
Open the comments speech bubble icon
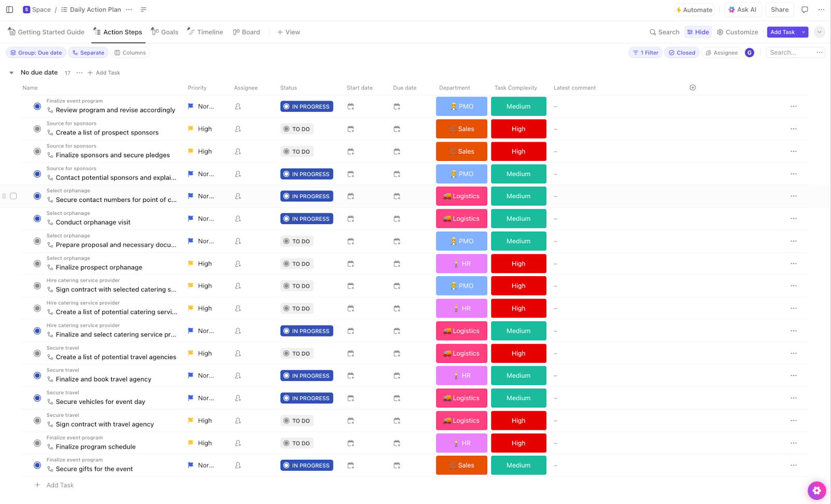(x=805, y=9)
